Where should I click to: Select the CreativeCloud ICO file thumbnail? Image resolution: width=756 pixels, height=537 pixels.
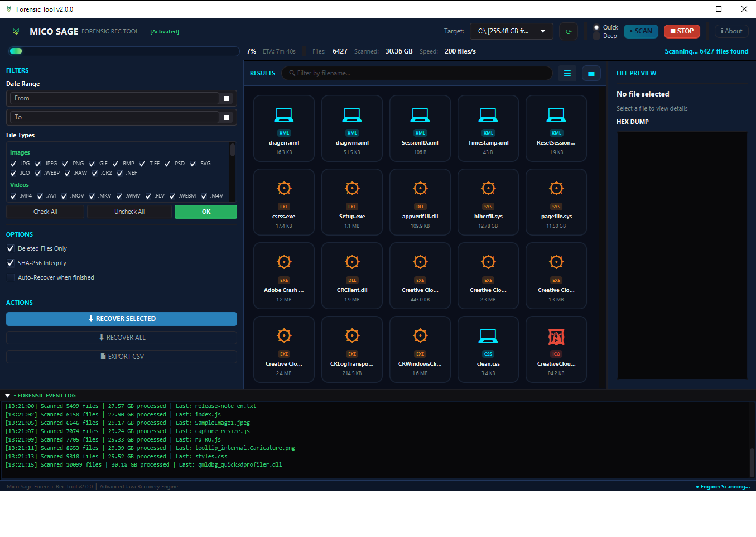coord(556,337)
